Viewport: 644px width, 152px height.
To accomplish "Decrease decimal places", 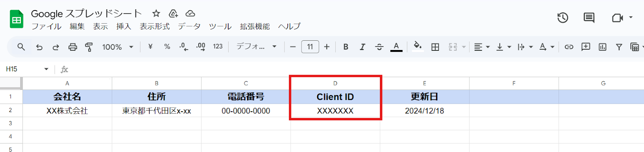I will 184,47.
